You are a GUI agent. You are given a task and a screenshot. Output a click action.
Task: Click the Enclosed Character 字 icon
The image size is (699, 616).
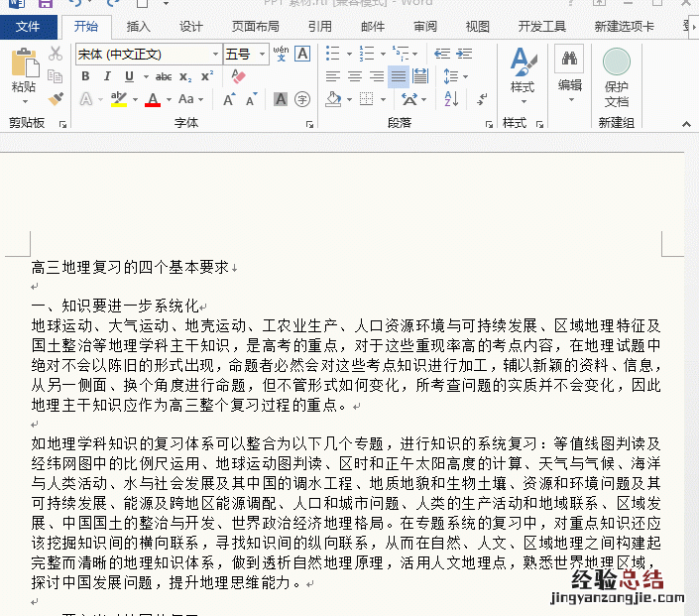tap(302, 99)
